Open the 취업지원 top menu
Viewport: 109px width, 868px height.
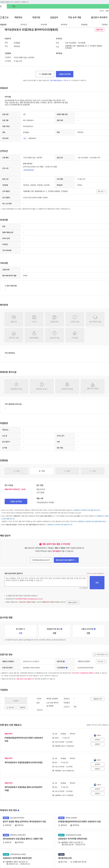tap(36, 17)
